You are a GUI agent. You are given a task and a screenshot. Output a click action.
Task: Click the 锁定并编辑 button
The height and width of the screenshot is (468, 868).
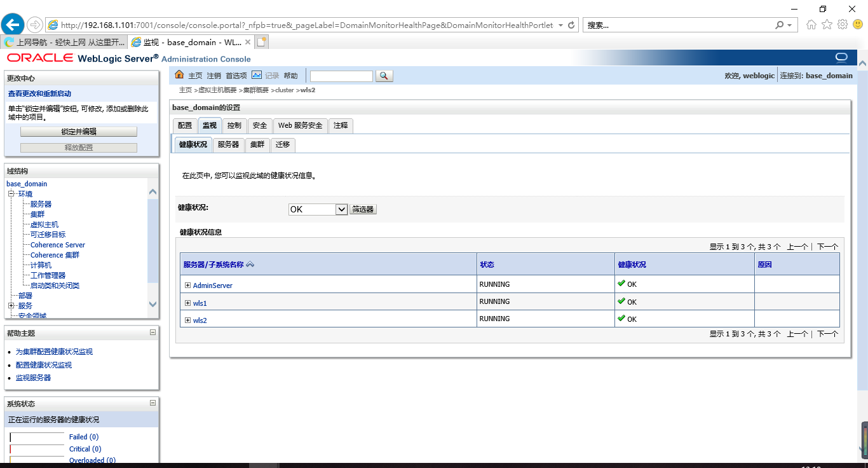(x=79, y=132)
